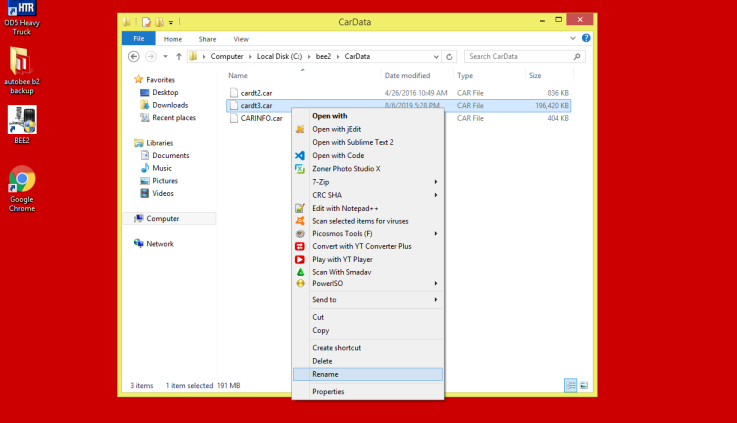Select Scan With Smadav option
Viewport: 737px width, 423px height.
coord(342,272)
